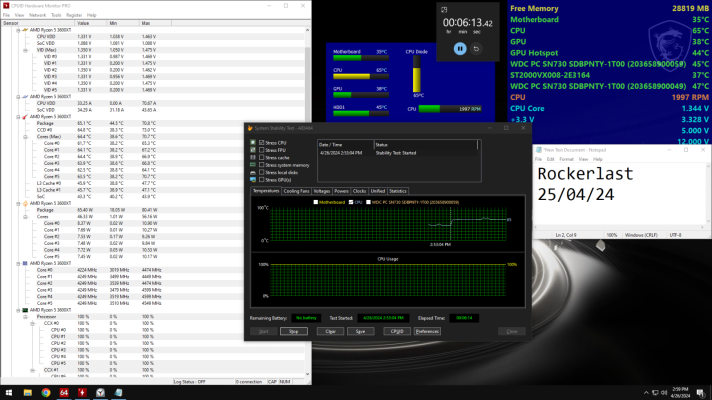Pause the stopwatch timer

pyautogui.click(x=460, y=49)
